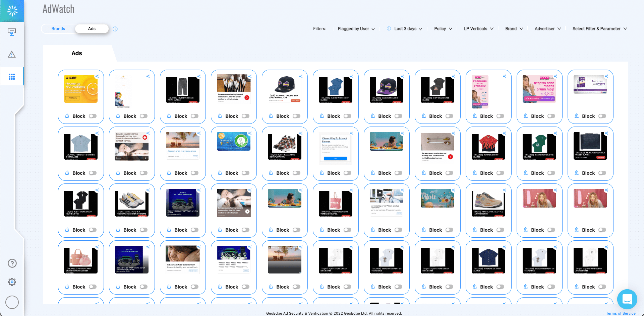This screenshot has height=316, width=644.
Task: Open the Reebok Plaid Instapump Fury thumbnail
Action: pos(285,147)
